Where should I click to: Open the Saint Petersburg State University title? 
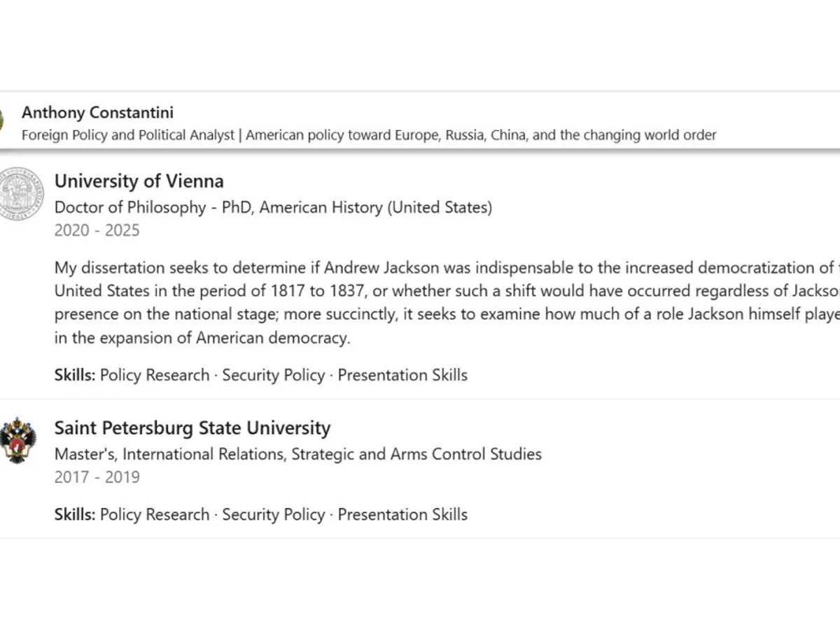coord(192,428)
